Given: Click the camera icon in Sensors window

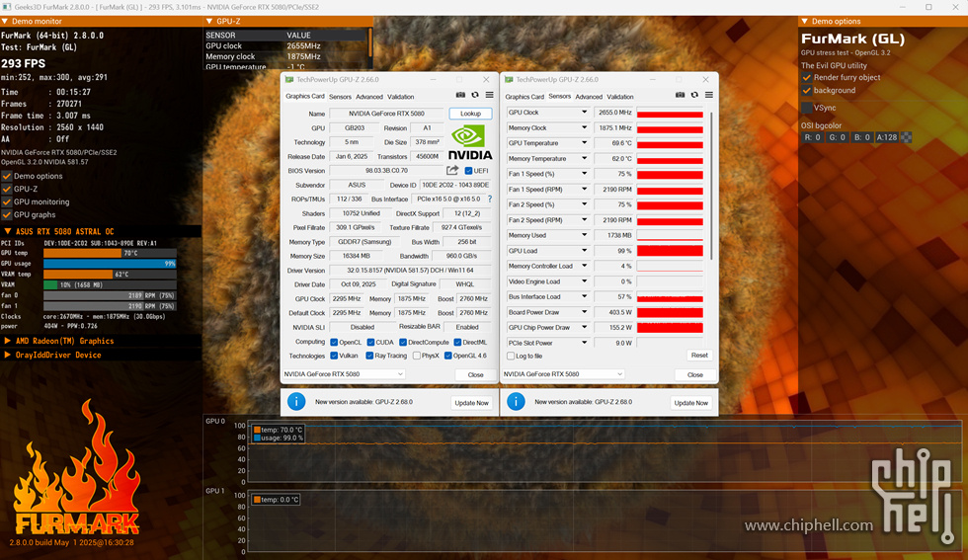Looking at the screenshot, I should tap(681, 96).
